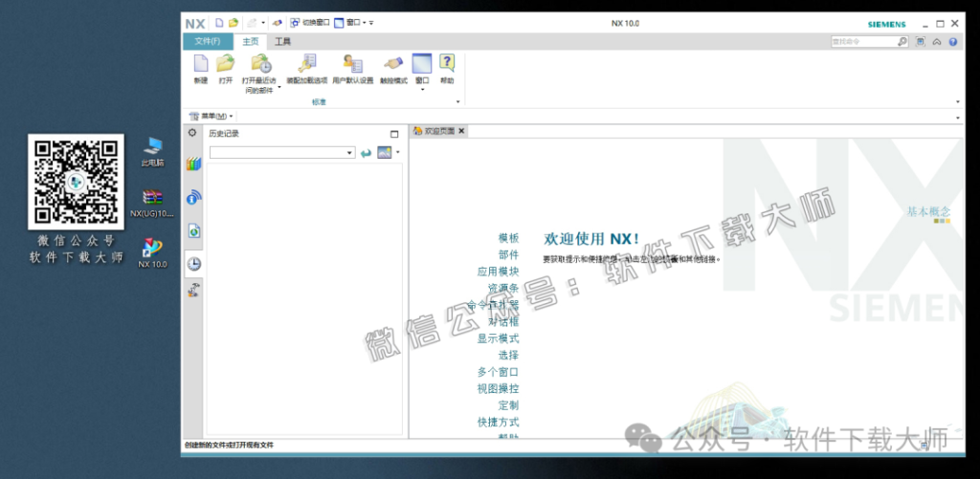This screenshot has height=479, width=980.
Task: Open quick access toolbar customize arrow
Action: [371, 23]
